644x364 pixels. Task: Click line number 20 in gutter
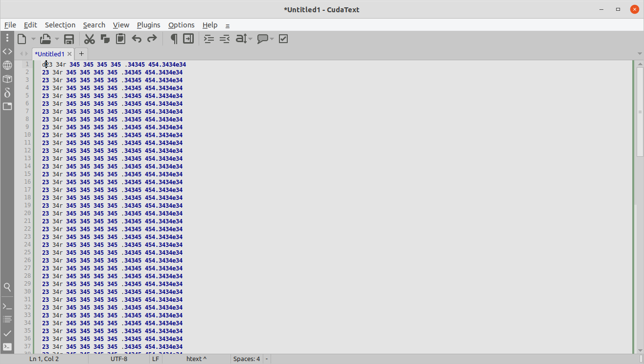(27, 213)
